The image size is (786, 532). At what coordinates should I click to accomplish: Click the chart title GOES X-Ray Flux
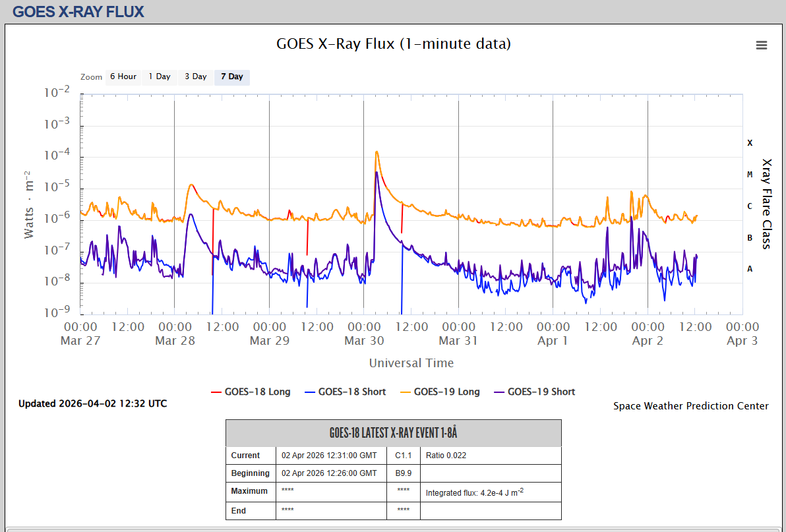(394, 44)
